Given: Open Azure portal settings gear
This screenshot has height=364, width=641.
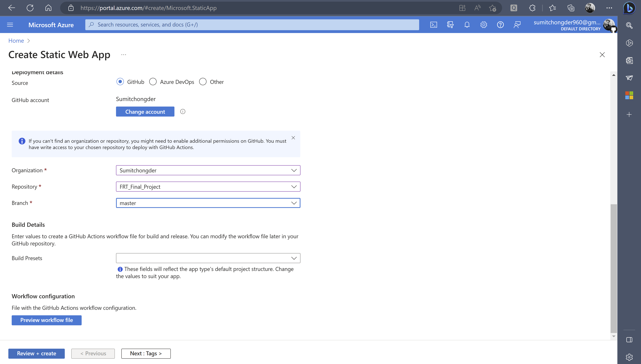Looking at the screenshot, I should pyautogui.click(x=483, y=25).
